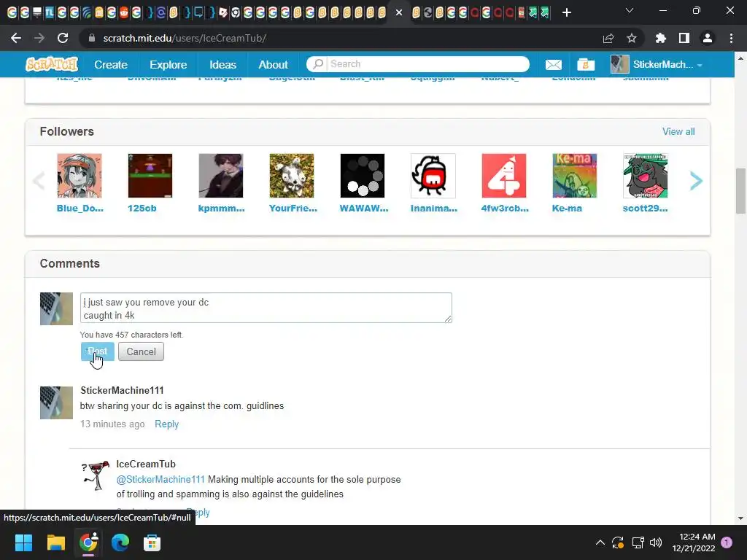Click View all followers link
This screenshot has width=747, height=560.
coord(678,131)
